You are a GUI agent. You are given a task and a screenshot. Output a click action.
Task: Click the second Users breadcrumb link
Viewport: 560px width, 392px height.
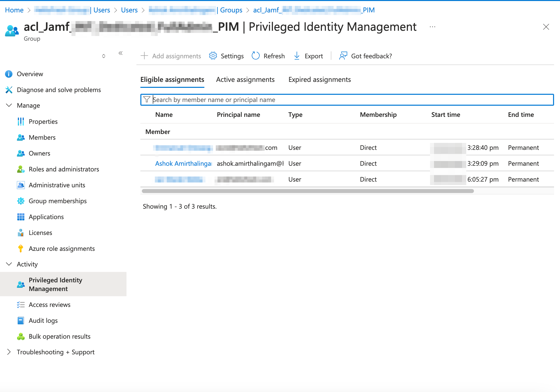(129, 10)
